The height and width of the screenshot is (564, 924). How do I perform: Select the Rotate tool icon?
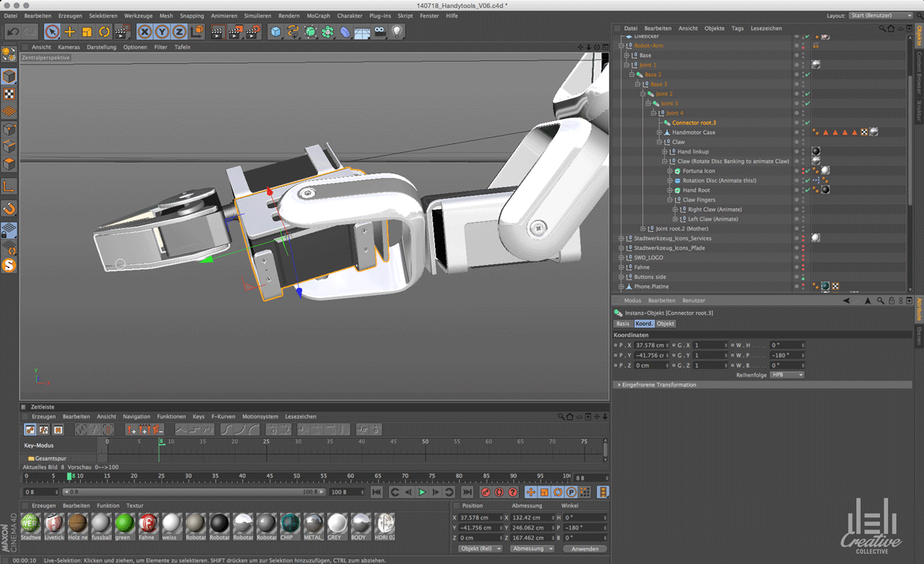pos(104,32)
